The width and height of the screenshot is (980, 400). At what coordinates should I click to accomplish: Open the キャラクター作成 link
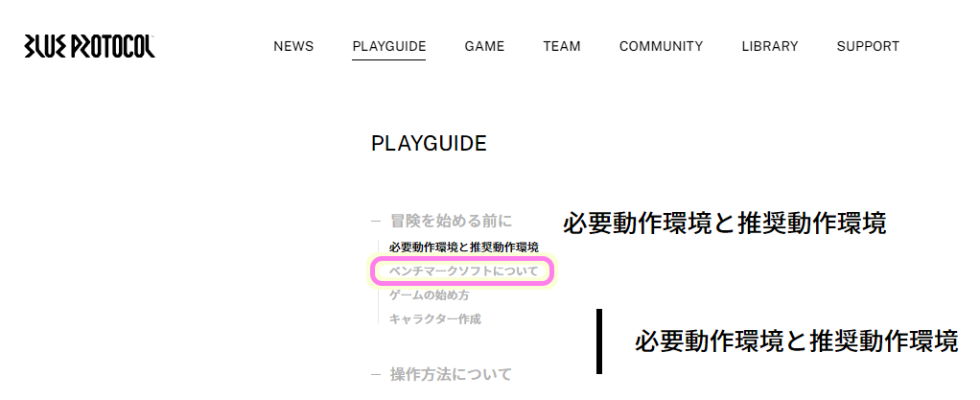pyautogui.click(x=435, y=318)
